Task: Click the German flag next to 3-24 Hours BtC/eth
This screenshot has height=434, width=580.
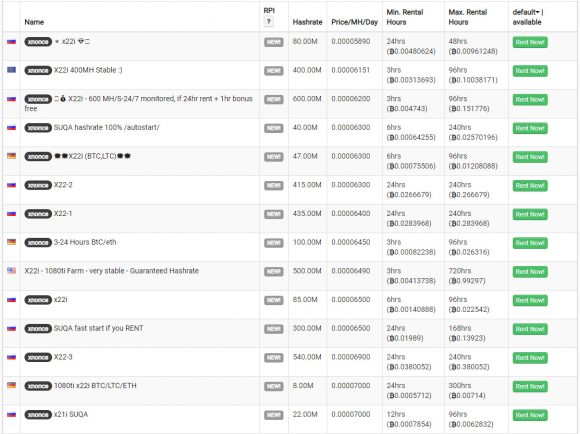Action: coord(11,242)
